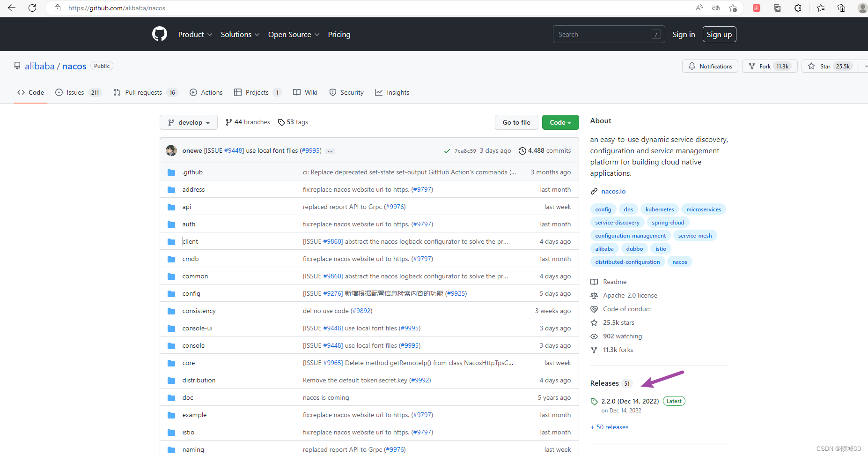Screen dimensions: 868x456
Task: Click the nacos.io link icon
Action: [x=594, y=191]
